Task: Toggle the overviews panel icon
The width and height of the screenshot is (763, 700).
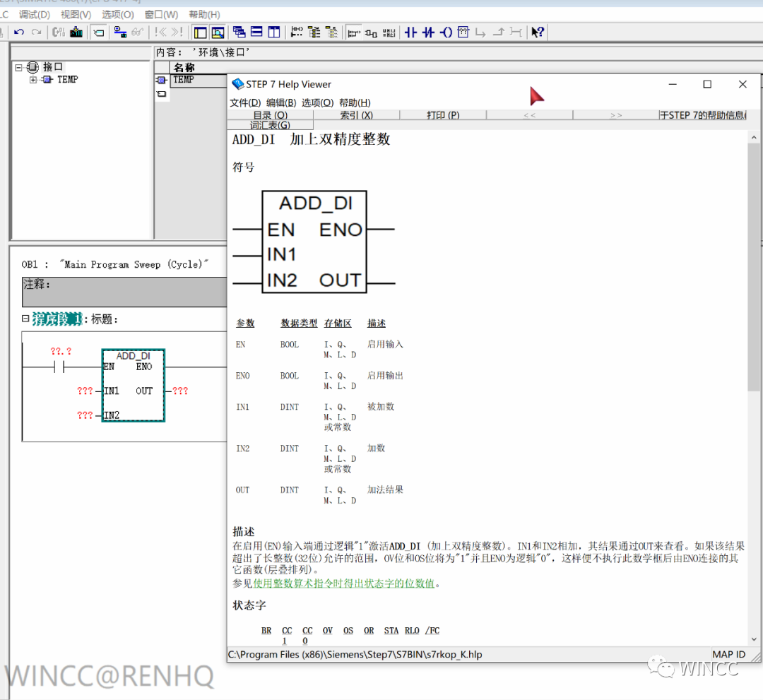Action: click(x=200, y=32)
